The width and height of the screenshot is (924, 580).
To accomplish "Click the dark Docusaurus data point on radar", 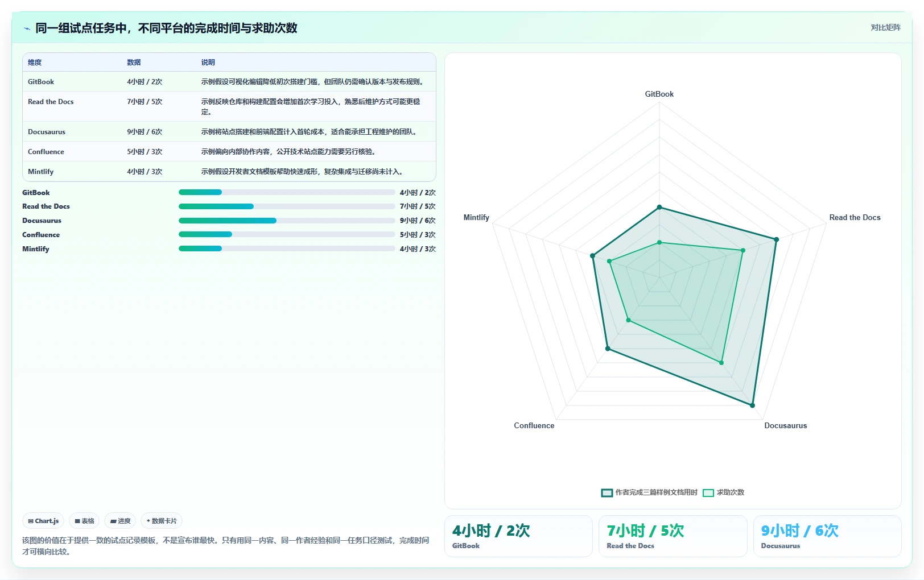I will coord(752,405).
